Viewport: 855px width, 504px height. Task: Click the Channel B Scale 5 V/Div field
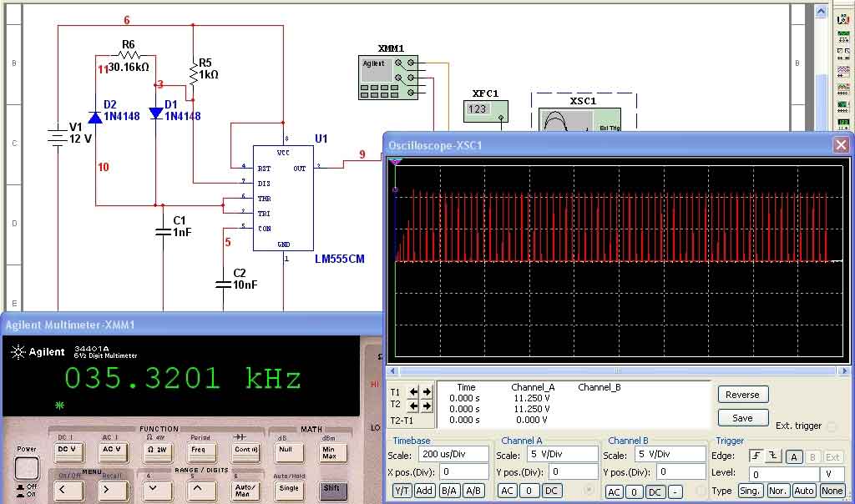click(x=669, y=454)
